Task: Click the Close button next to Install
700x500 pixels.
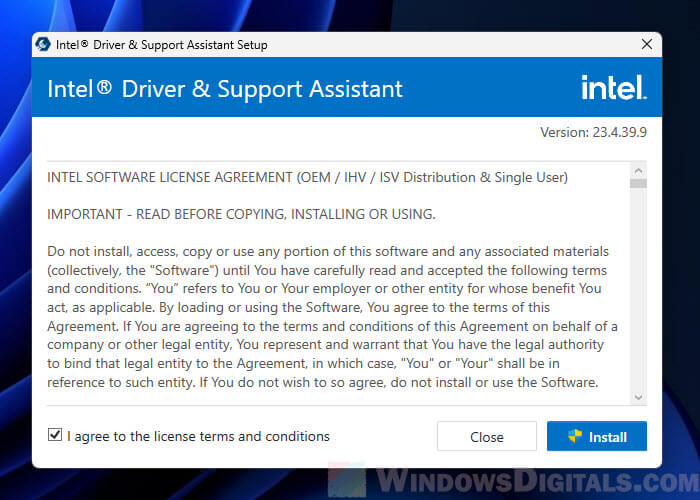Action: click(x=487, y=436)
